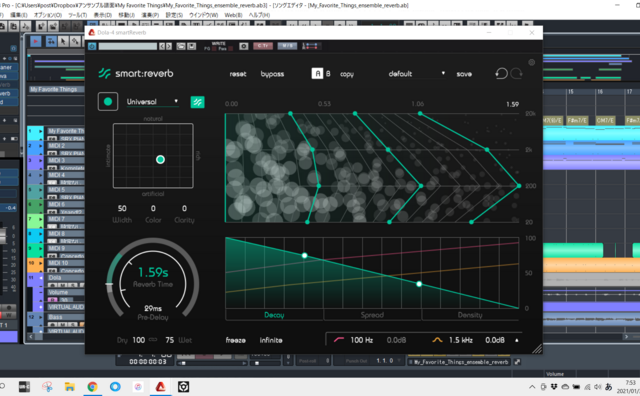Open smart:reverb settings gear icon
The image size is (640, 396).
(x=531, y=62)
